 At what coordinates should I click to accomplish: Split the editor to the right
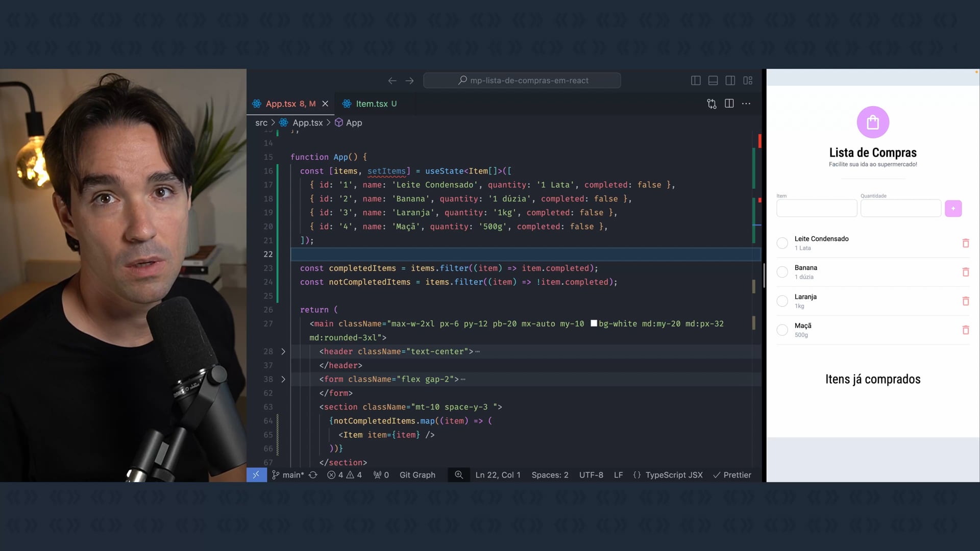pyautogui.click(x=729, y=104)
